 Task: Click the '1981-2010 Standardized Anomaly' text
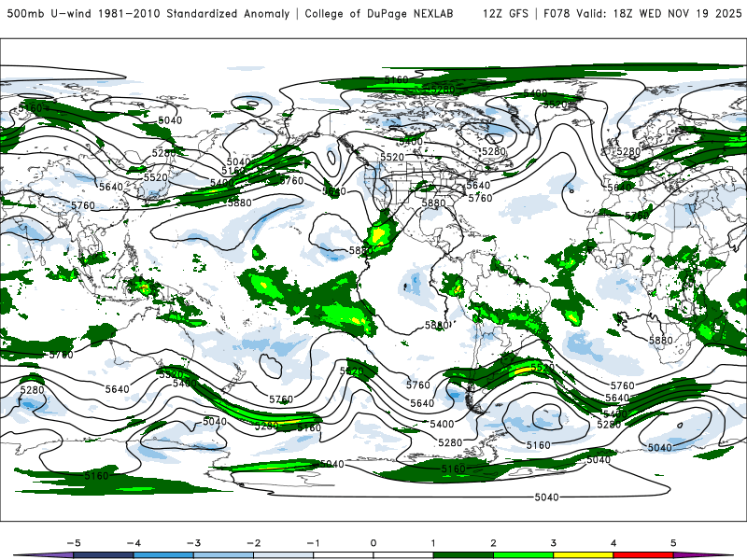(x=194, y=13)
